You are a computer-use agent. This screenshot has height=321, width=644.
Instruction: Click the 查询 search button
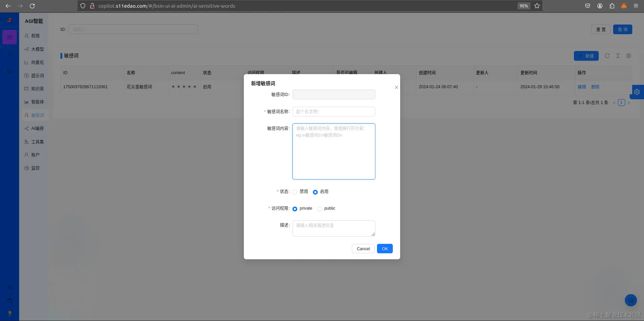[623, 30]
